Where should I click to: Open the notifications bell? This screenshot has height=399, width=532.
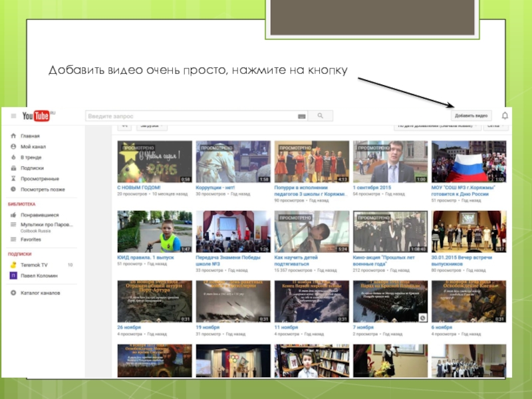coord(505,116)
